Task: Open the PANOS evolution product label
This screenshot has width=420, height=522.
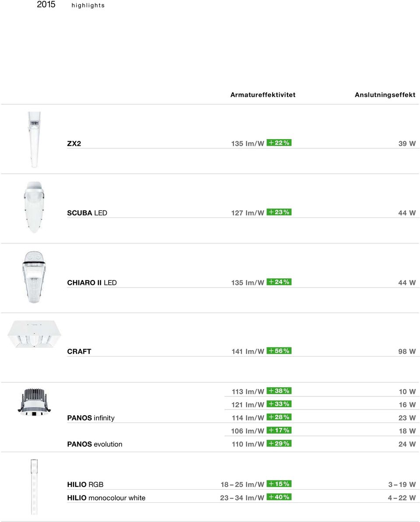Action: click(x=94, y=444)
